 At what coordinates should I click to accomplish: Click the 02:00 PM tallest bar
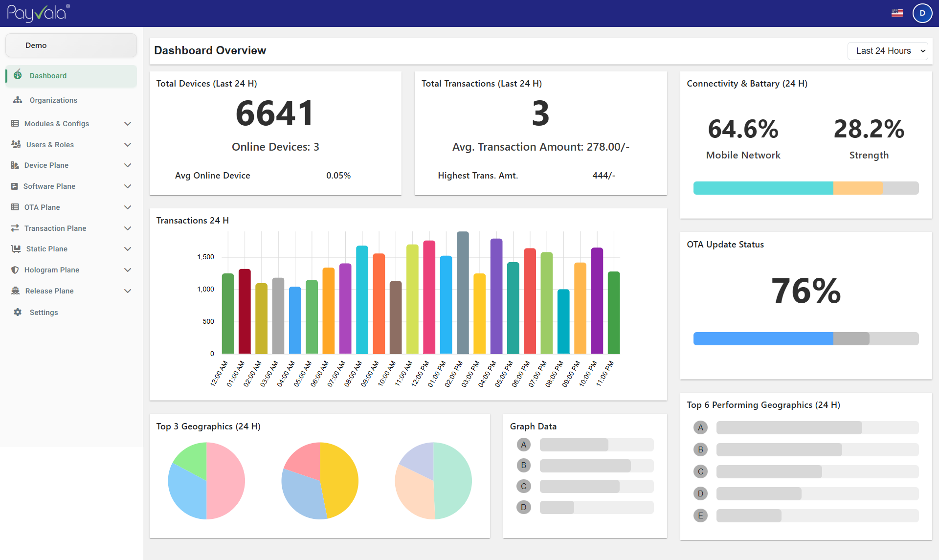coord(463,292)
